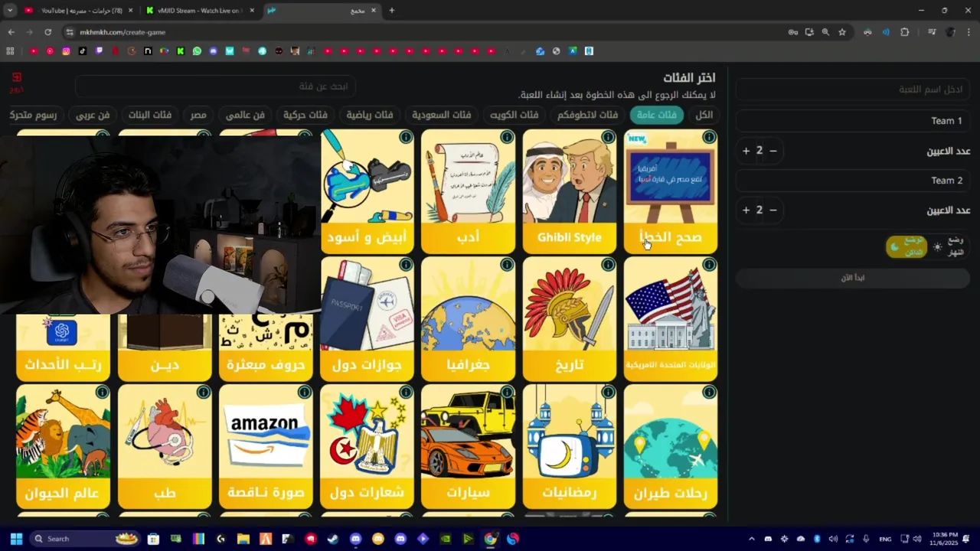Decrease Team 2 player count
The height and width of the screenshot is (551, 980).
click(773, 210)
